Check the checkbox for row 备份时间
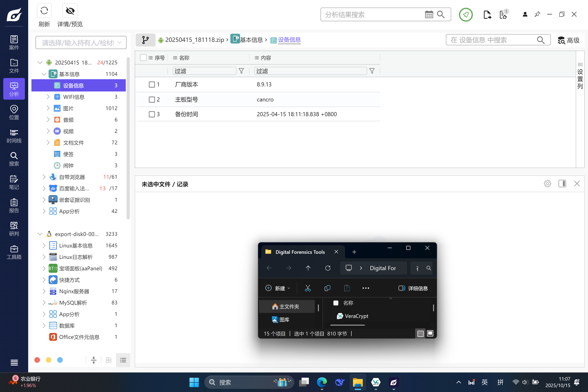 pyautogui.click(x=152, y=114)
